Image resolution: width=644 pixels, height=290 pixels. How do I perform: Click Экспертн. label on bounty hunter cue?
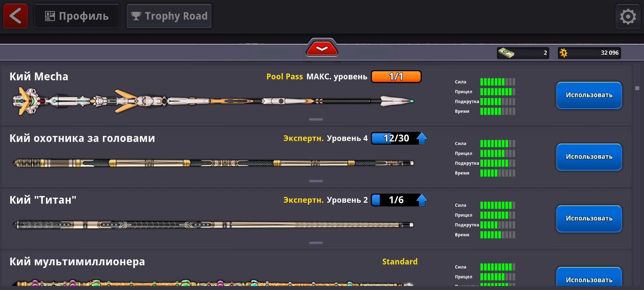tap(303, 138)
